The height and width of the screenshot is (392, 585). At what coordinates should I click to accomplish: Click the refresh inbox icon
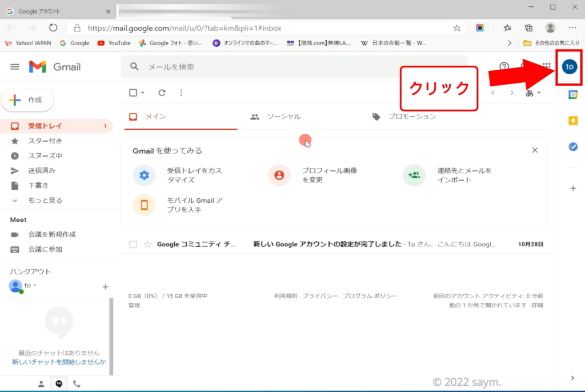point(162,93)
